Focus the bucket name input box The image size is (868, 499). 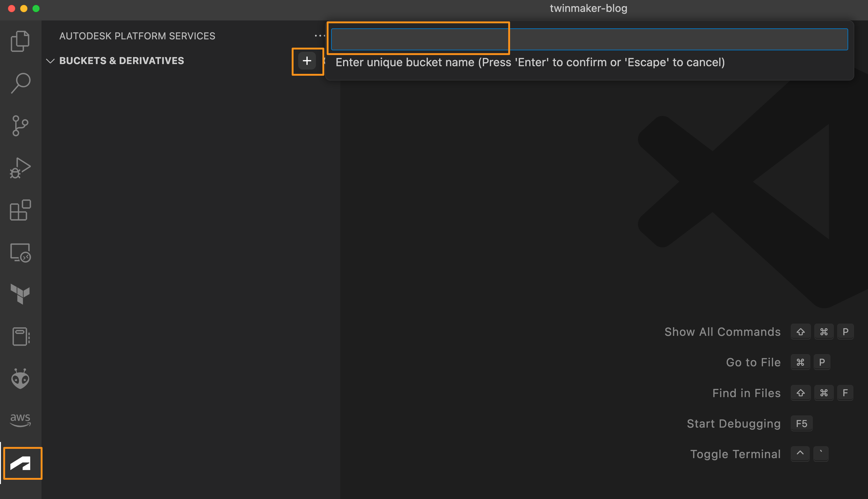point(589,39)
